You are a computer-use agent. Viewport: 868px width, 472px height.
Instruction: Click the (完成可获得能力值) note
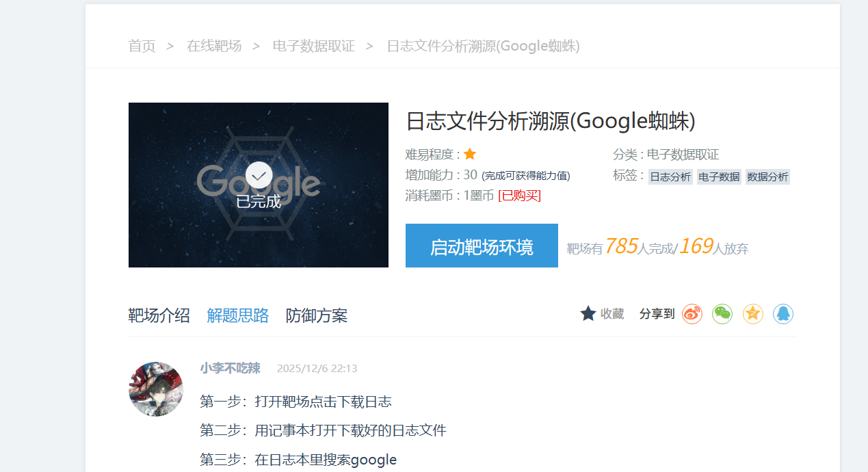coord(526,176)
